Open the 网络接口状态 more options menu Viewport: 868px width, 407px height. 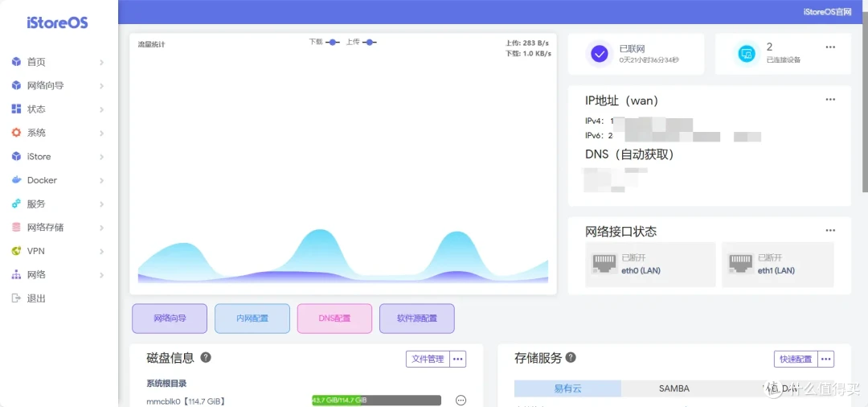pos(830,230)
